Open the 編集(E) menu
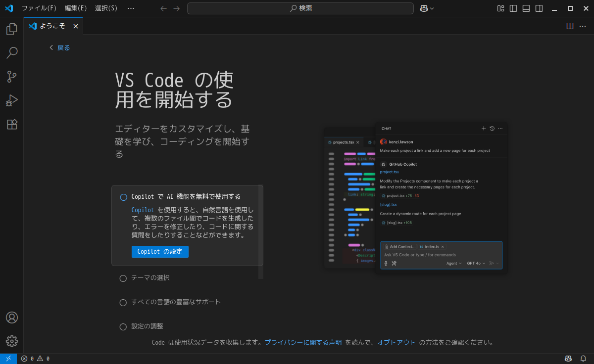The height and width of the screenshot is (364, 594). [76, 8]
